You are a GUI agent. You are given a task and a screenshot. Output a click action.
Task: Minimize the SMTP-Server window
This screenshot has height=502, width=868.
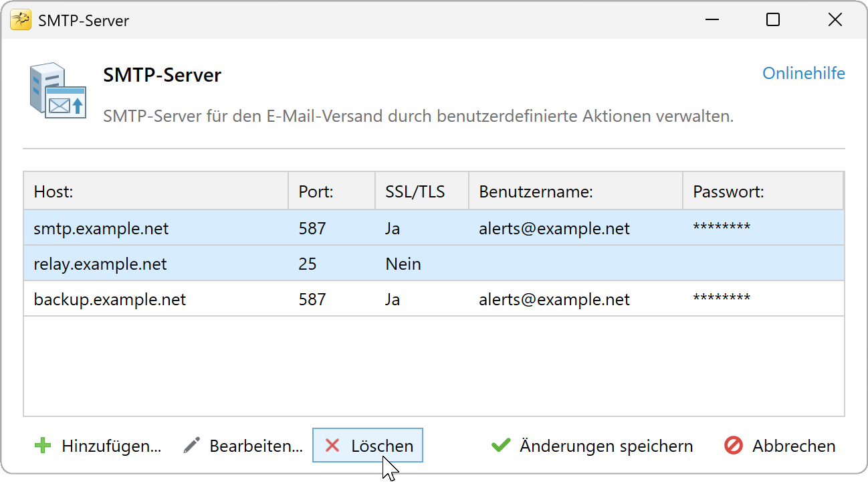(x=712, y=20)
